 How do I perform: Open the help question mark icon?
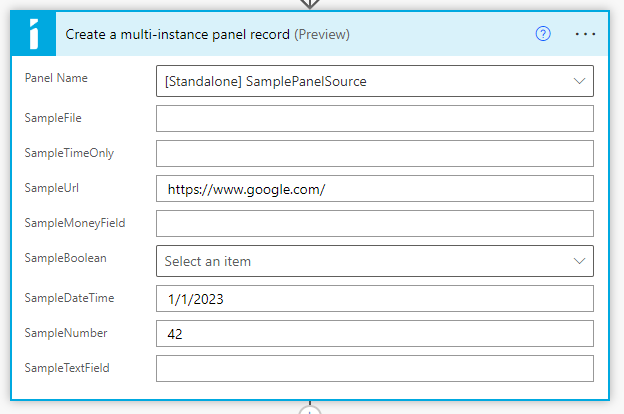pos(543,34)
